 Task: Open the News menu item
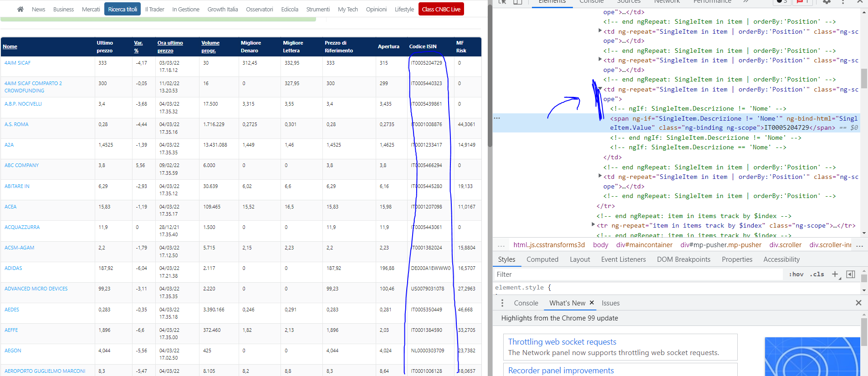point(38,9)
